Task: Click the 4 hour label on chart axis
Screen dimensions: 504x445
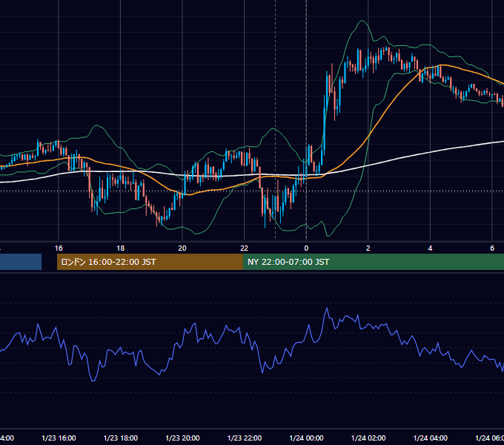Action: click(x=430, y=248)
